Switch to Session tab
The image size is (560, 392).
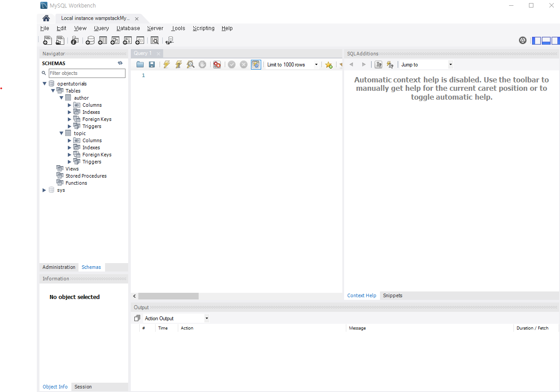tap(83, 387)
